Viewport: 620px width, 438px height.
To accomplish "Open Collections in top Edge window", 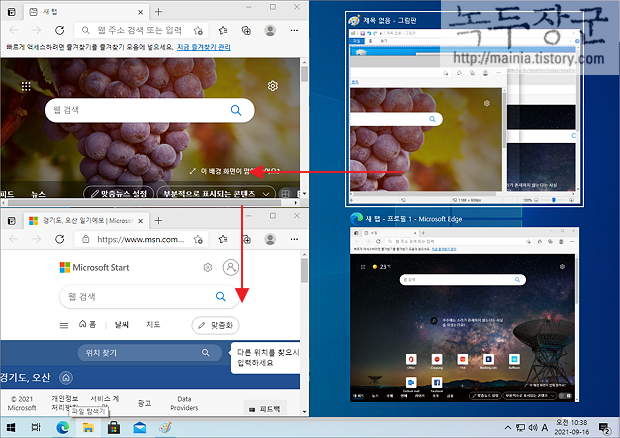I will tap(246, 30).
